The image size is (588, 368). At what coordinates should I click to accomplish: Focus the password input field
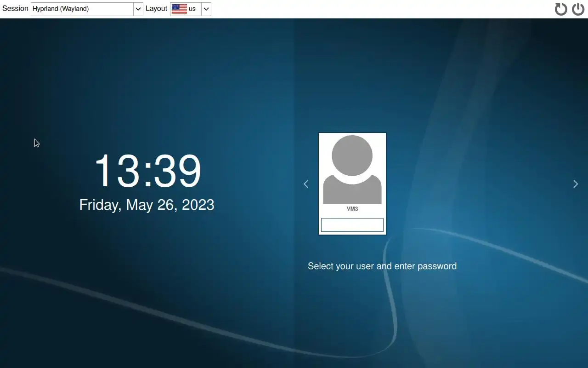[x=352, y=225]
